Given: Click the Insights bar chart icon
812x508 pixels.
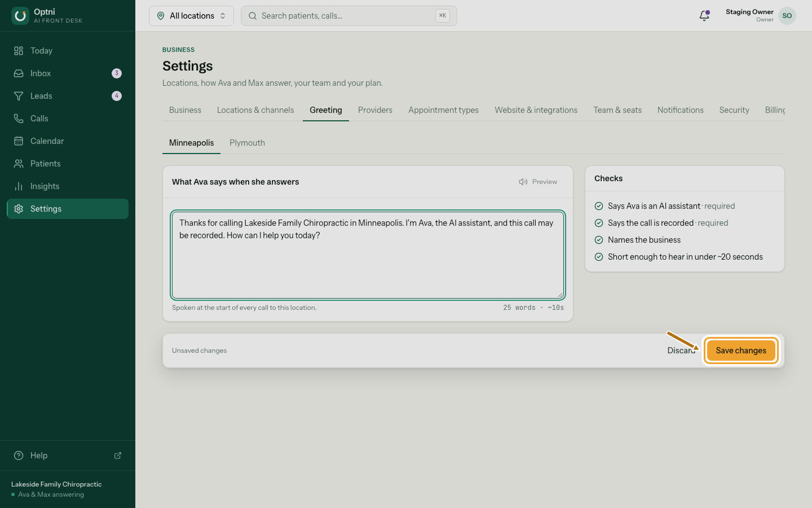Looking at the screenshot, I should tap(19, 186).
